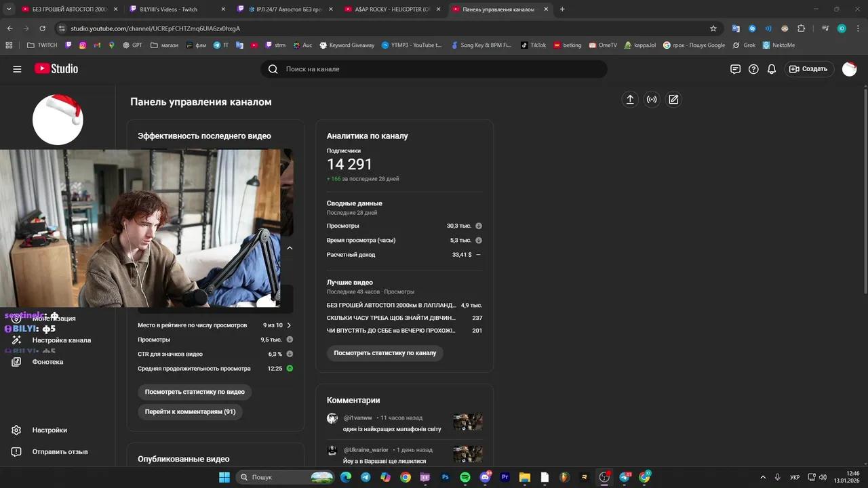Click the address bar URL

tap(155, 28)
